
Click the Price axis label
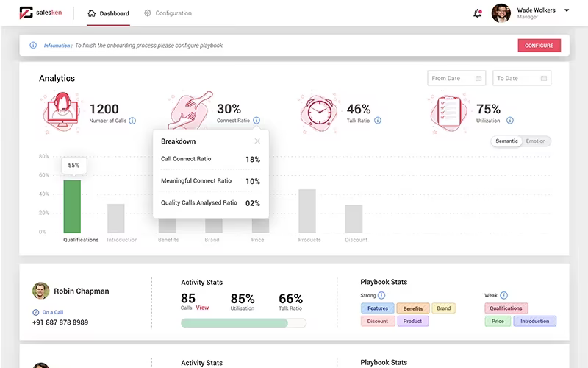point(258,240)
